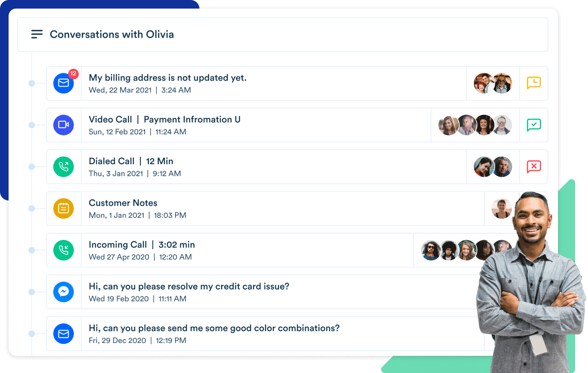Click the yellow pending clock chat status icon
This screenshot has height=373, width=588.
(534, 83)
